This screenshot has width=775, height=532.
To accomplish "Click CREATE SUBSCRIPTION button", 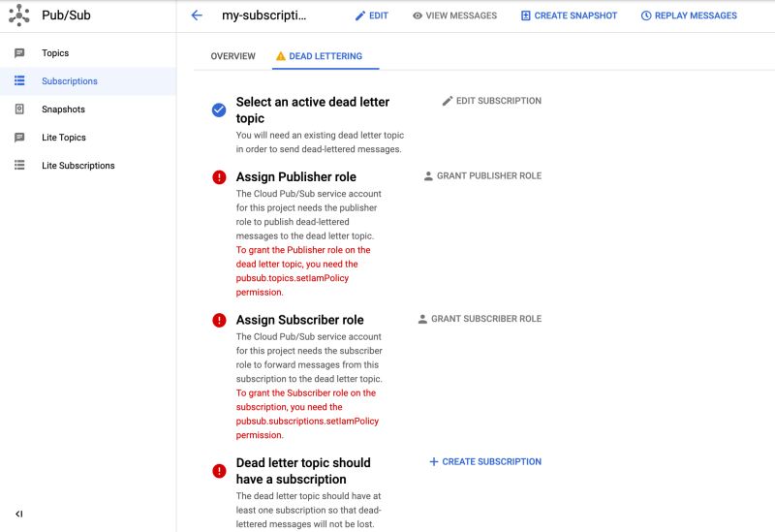I will (485, 462).
